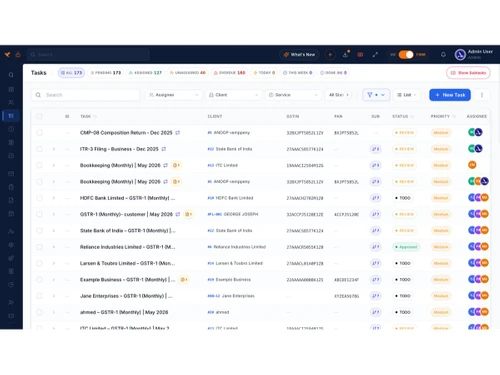Click the comment badge on the Example Business row
This screenshot has height=375, width=500.
(x=184, y=279)
